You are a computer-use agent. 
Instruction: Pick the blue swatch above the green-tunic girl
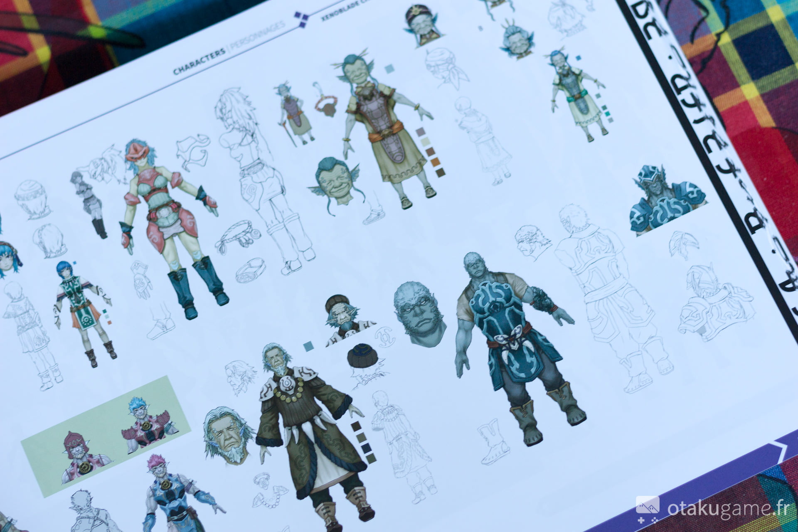(x=74, y=262)
